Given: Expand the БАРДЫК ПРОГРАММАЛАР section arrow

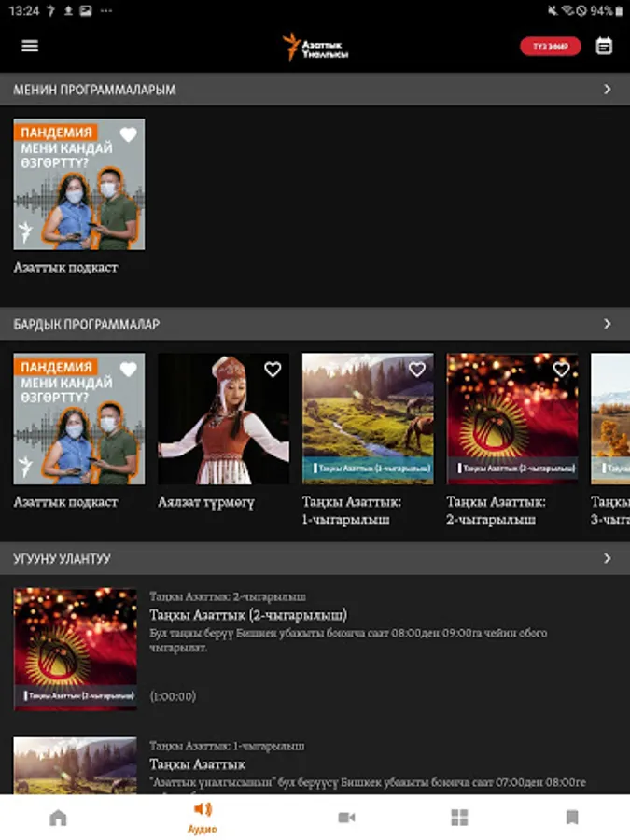Looking at the screenshot, I should [x=607, y=324].
